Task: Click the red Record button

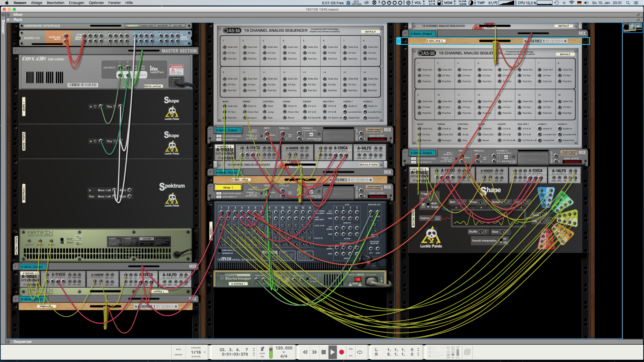Action: (342, 352)
